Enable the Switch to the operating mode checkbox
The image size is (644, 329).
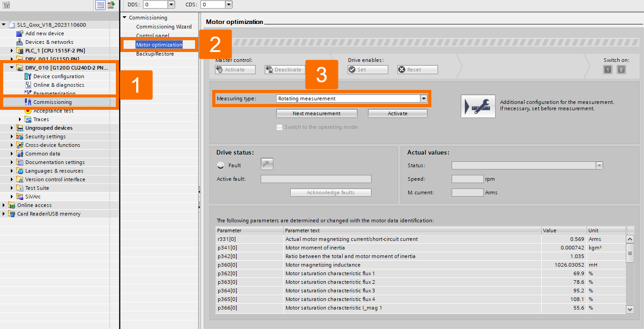pos(279,127)
